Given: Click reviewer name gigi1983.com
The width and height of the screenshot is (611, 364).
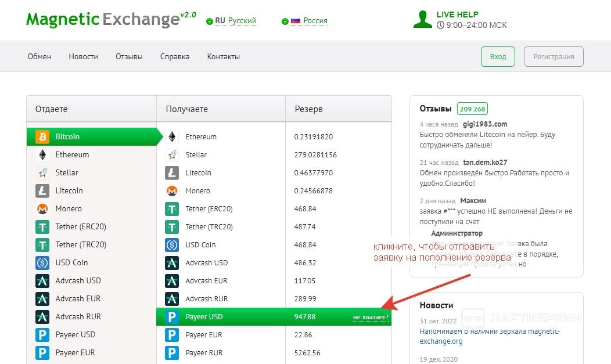Looking at the screenshot, I should click(485, 124).
